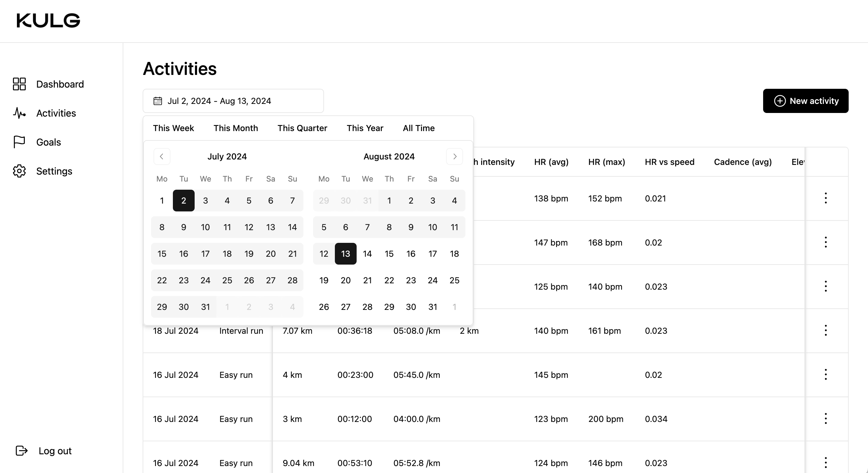Screen dimensions: 868x473
Task: Click the Settings gear icon
Action: coord(19,171)
